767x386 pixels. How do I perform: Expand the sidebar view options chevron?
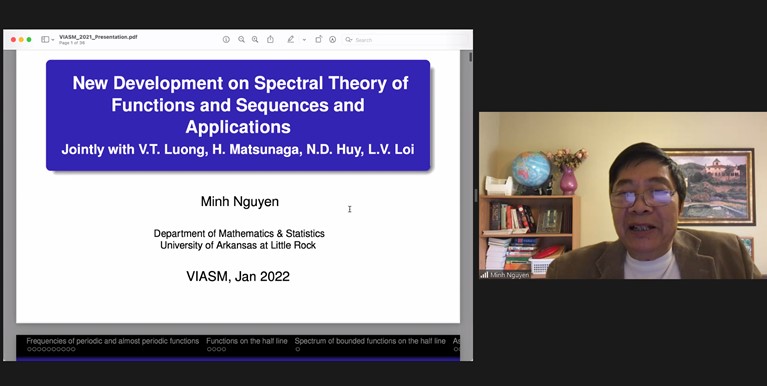(53, 40)
